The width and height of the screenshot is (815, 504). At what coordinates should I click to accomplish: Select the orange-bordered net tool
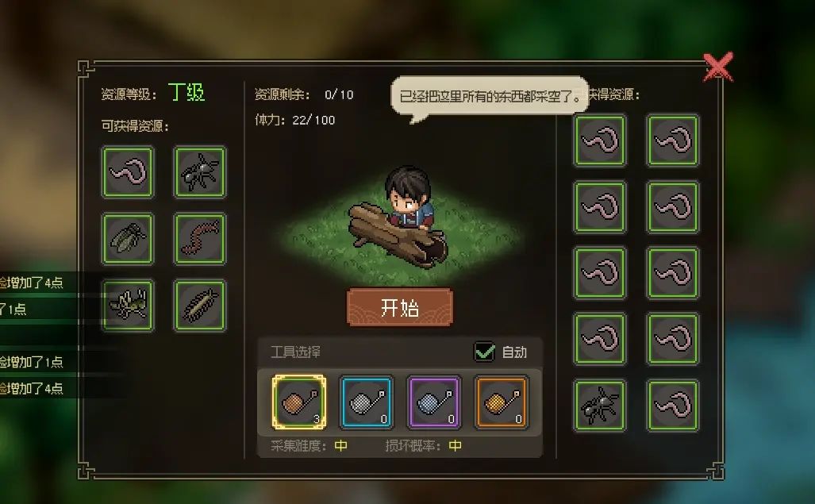(501, 402)
